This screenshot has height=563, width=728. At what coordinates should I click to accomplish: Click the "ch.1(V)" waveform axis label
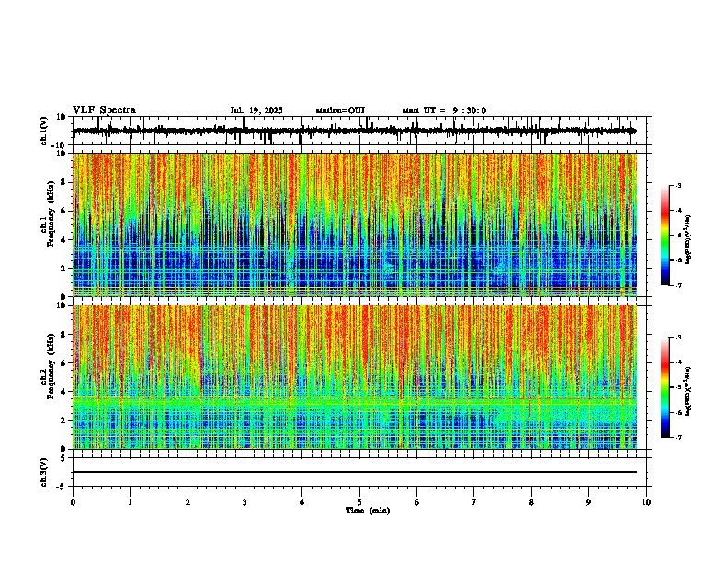[x=43, y=131]
